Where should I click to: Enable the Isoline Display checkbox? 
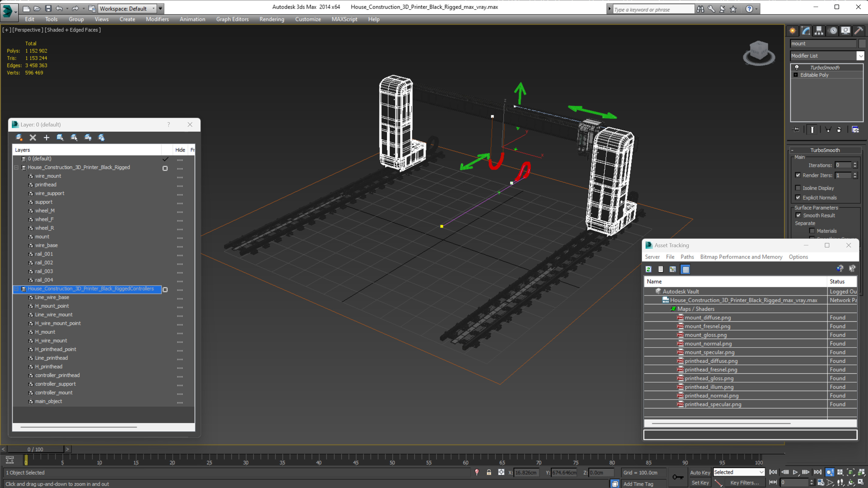coord(798,188)
